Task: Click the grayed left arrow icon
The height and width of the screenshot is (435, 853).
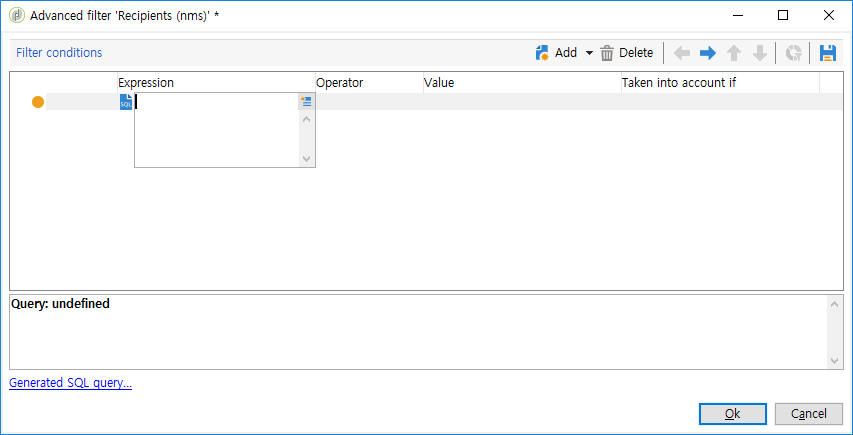Action: click(x=682, y=53)
